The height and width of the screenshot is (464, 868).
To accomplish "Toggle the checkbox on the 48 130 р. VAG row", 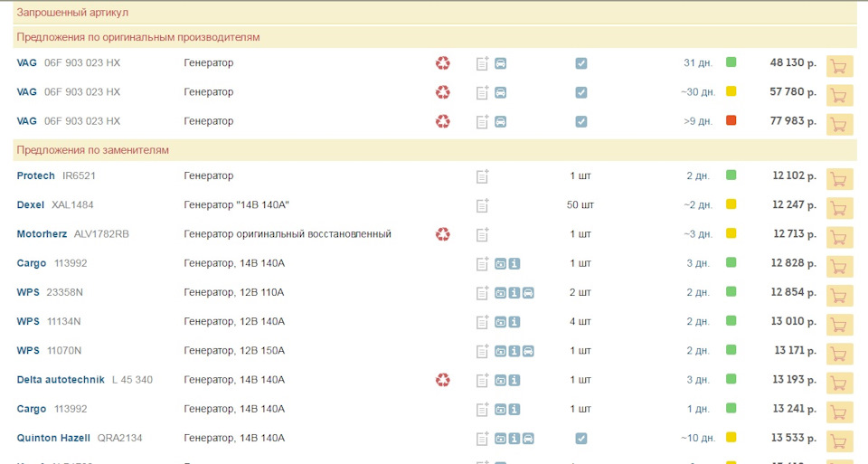I will pos(580,63).
